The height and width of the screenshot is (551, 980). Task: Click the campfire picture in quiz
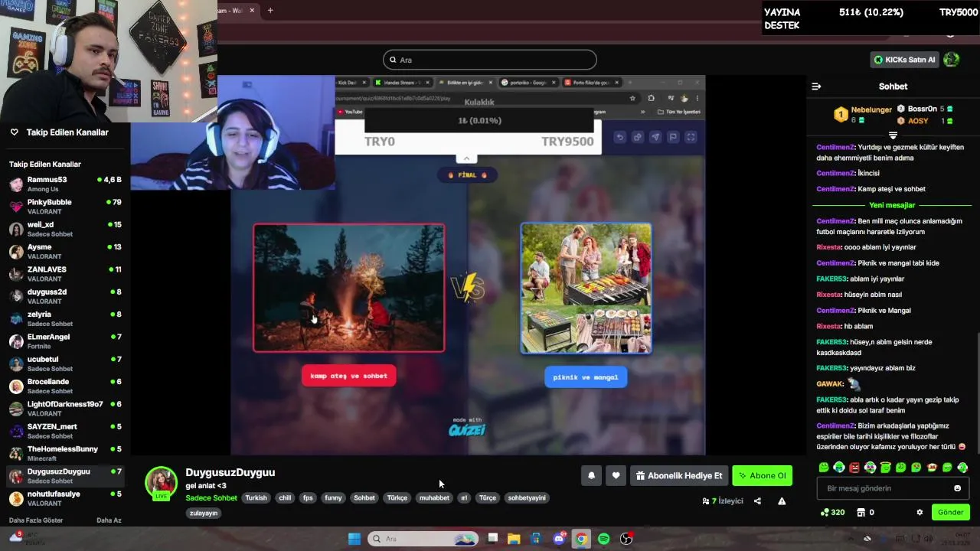349,288
